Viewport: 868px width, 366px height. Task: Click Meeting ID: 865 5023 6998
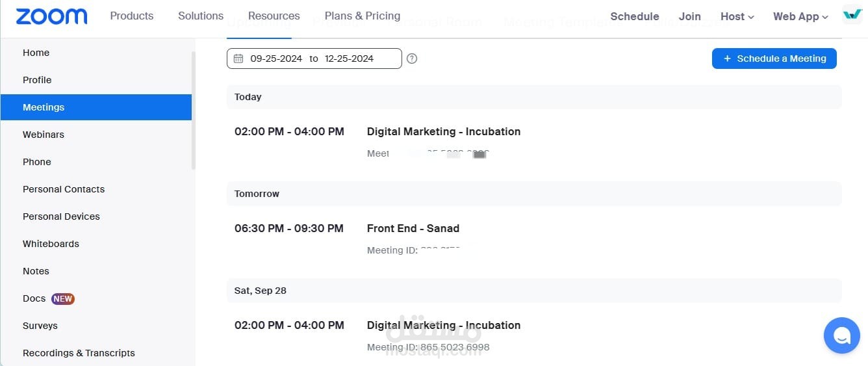(428, 347)
